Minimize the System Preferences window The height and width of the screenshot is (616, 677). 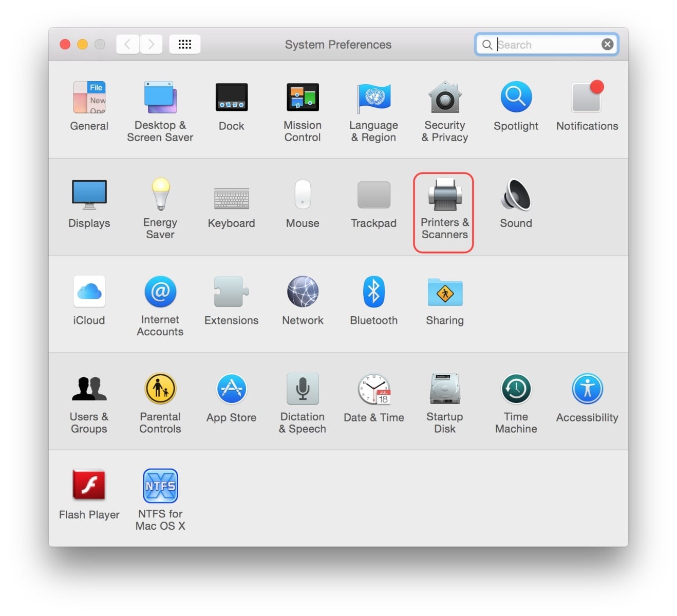(82, 45)
